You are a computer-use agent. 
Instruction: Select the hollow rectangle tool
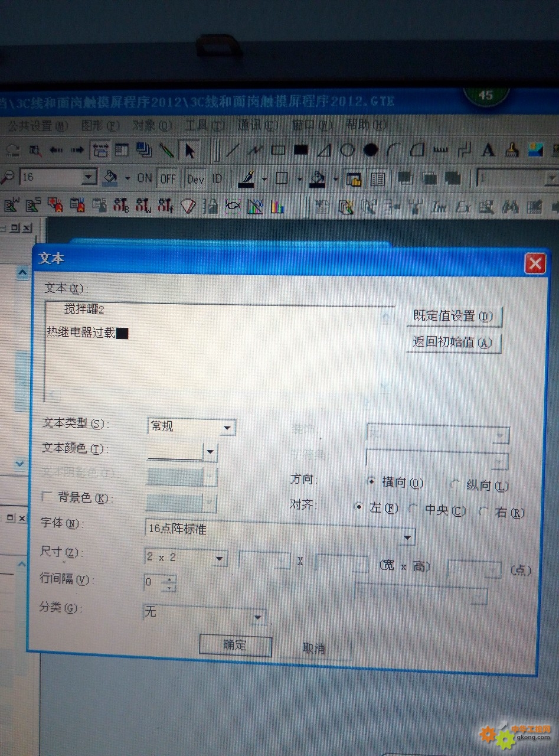[x=278, y=151]
